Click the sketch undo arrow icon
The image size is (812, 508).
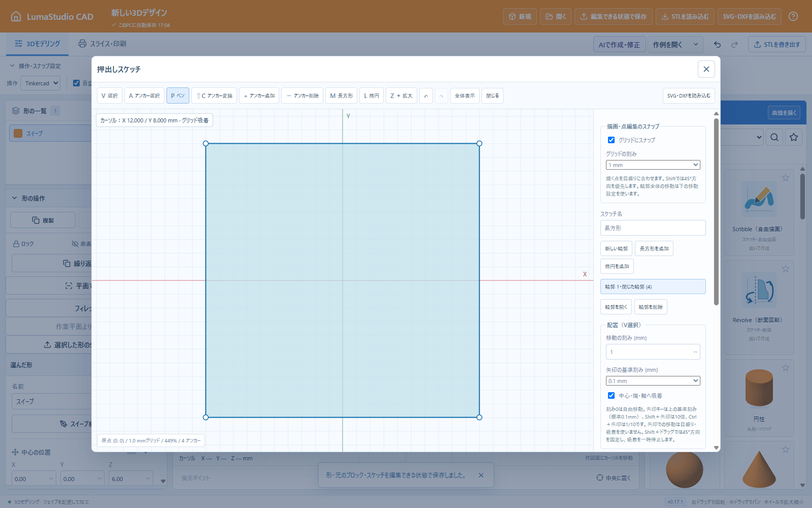(x=426, y=96)
